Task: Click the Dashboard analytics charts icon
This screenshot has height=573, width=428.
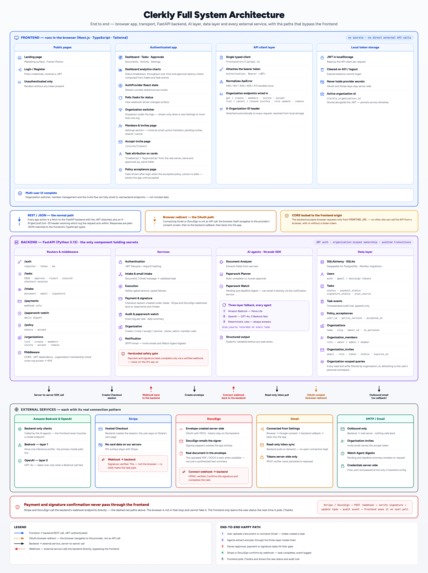Action: 120,70
